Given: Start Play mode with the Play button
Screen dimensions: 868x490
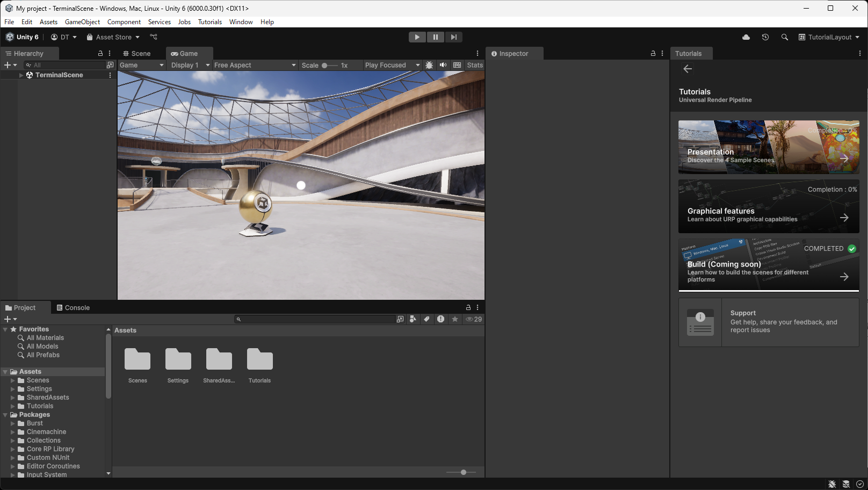Looking at the screenshot, I should pos(417,37).
